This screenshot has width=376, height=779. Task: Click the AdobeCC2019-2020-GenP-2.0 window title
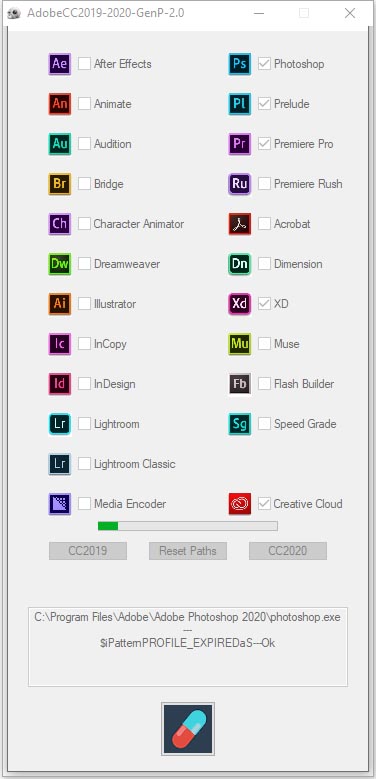click(x=105, y=13)
